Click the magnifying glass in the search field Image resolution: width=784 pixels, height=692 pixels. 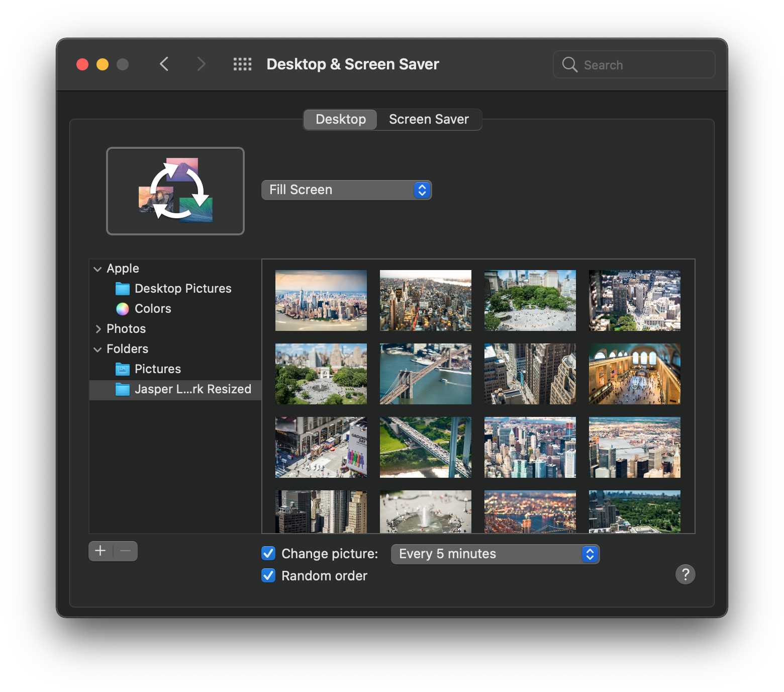point(569,64)
